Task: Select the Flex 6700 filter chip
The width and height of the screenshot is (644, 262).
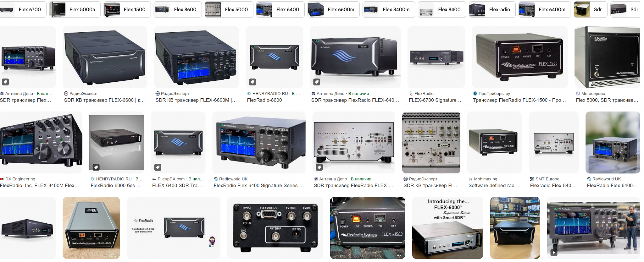Action: pos(23,9)
